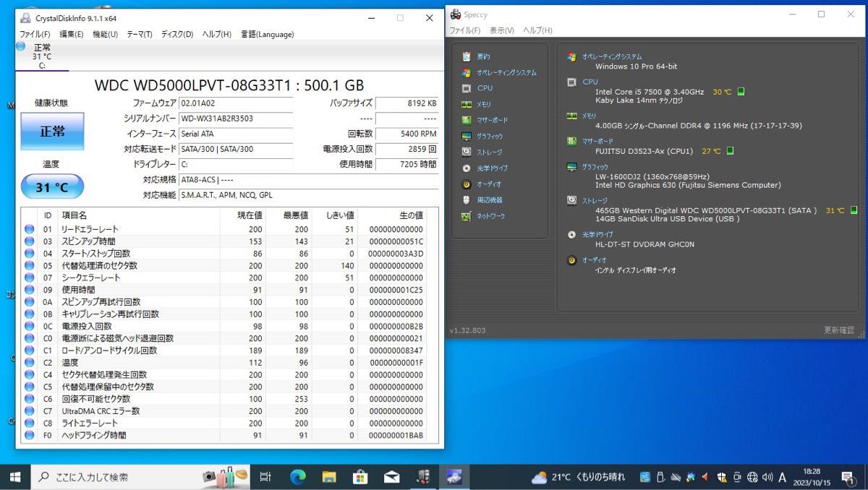This screenshot has width=868, height=490.
Task: Open 編集(E) menu in CrystalDiskInfo
Action: point(71,34)
